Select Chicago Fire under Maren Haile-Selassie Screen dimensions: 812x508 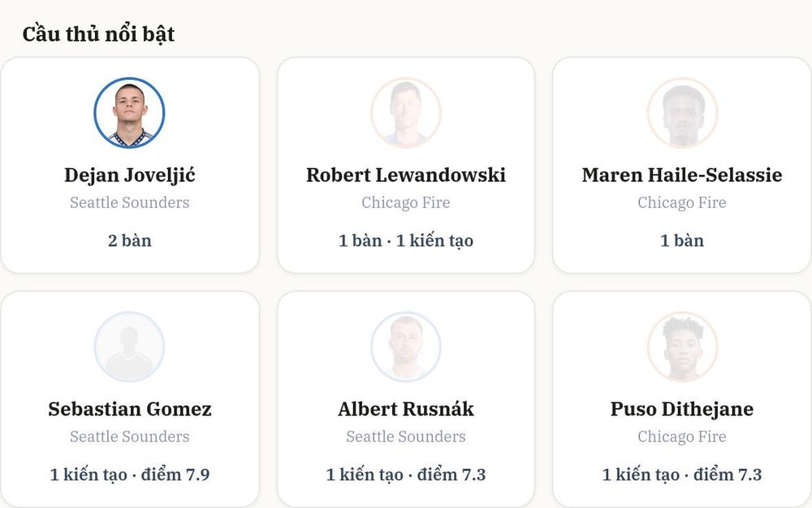click(682, 202)
